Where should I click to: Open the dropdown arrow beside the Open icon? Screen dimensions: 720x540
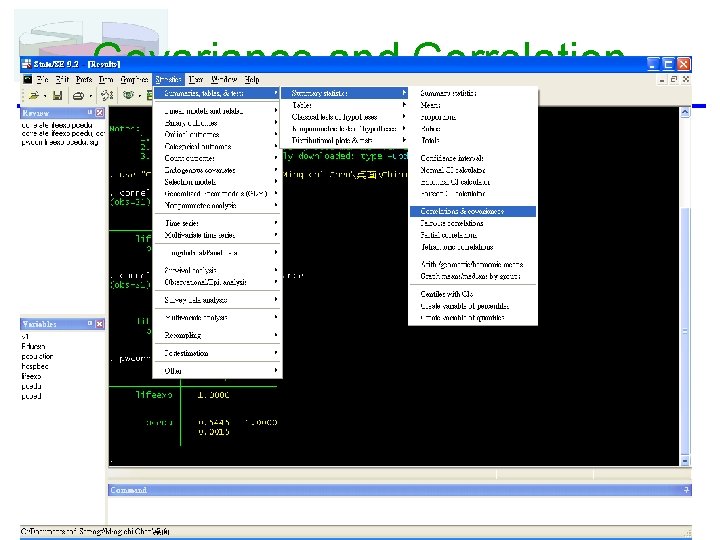click(x=45, y=96)
